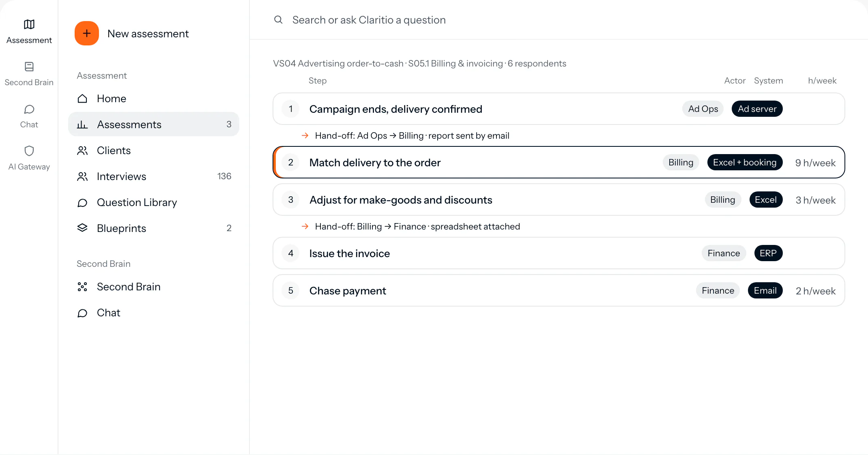Click the Excel tag on step 3

(766, 200)
